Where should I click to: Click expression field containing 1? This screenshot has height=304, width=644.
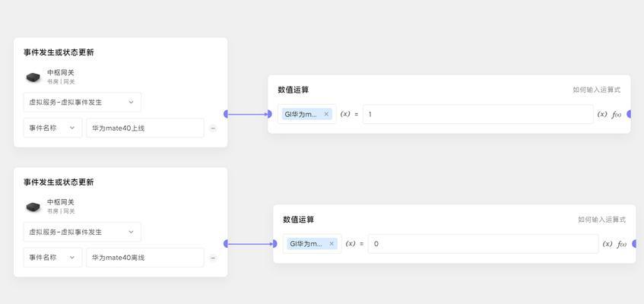478,114
